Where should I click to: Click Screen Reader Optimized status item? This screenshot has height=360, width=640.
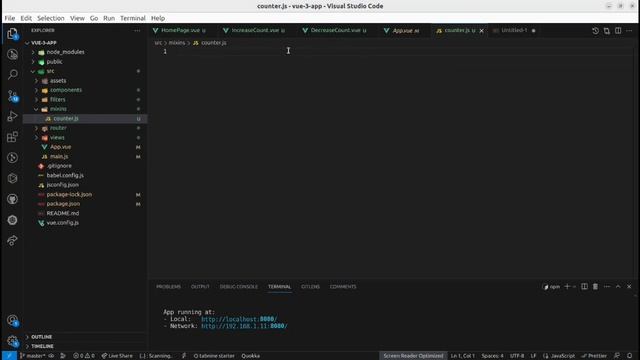413,356
